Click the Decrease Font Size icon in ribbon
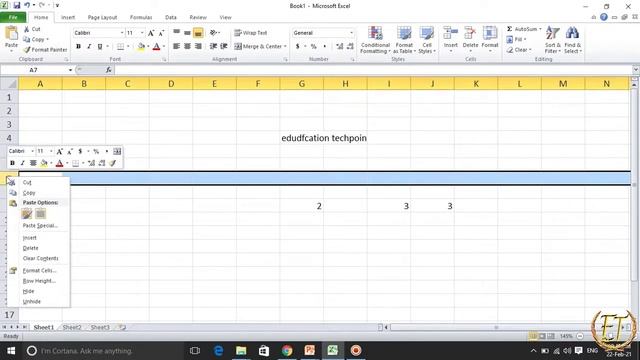Screen dimensions: 640x360 [161, 33]
